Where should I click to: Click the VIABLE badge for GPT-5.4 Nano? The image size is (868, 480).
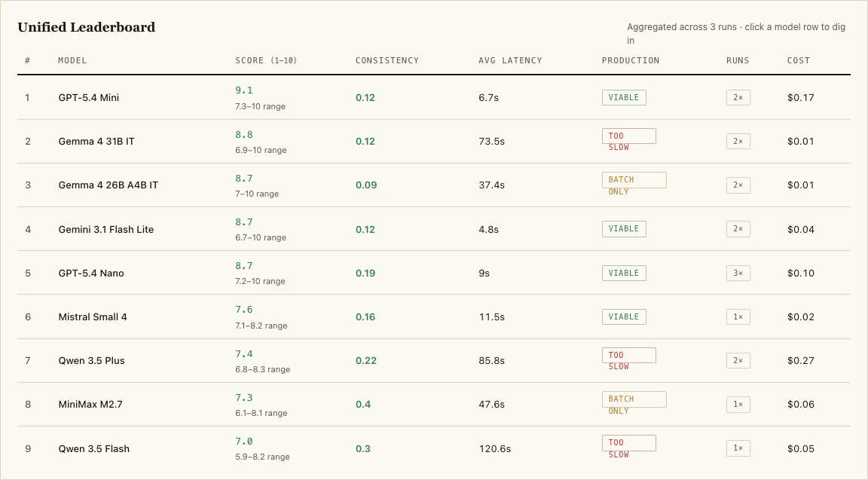[624, 273]
